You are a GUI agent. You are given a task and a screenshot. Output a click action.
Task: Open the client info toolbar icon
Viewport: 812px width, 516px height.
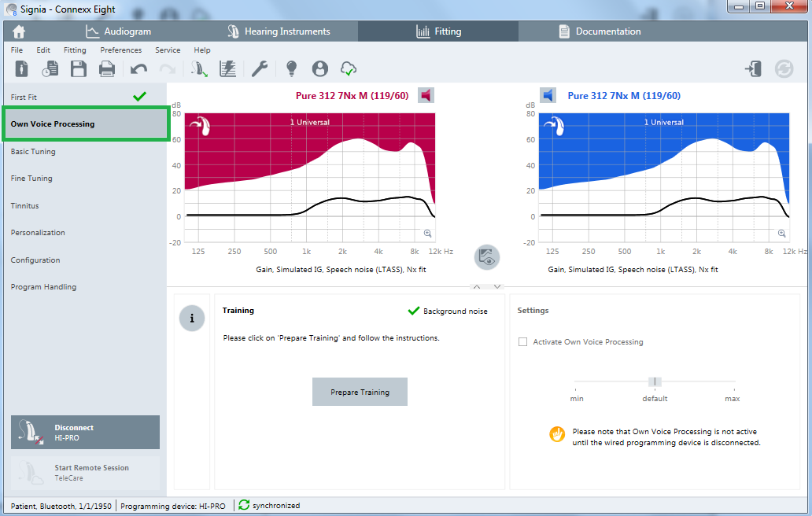pos(21,68)
